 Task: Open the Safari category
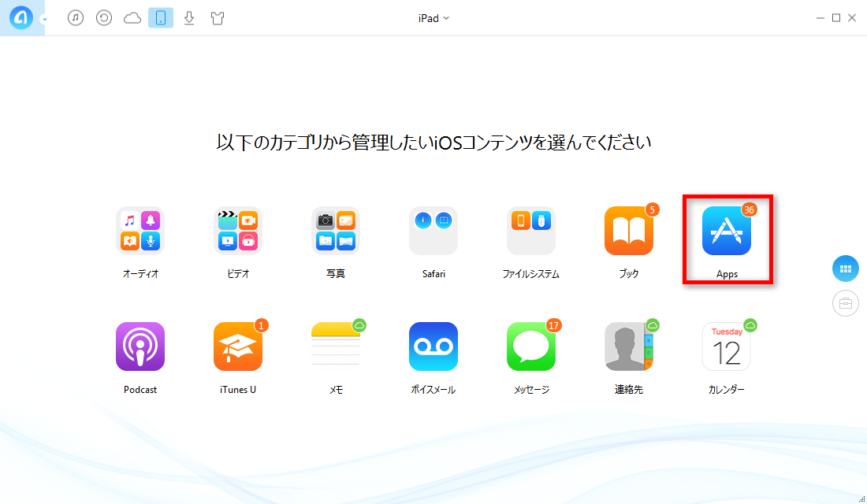tap(433, 231)
